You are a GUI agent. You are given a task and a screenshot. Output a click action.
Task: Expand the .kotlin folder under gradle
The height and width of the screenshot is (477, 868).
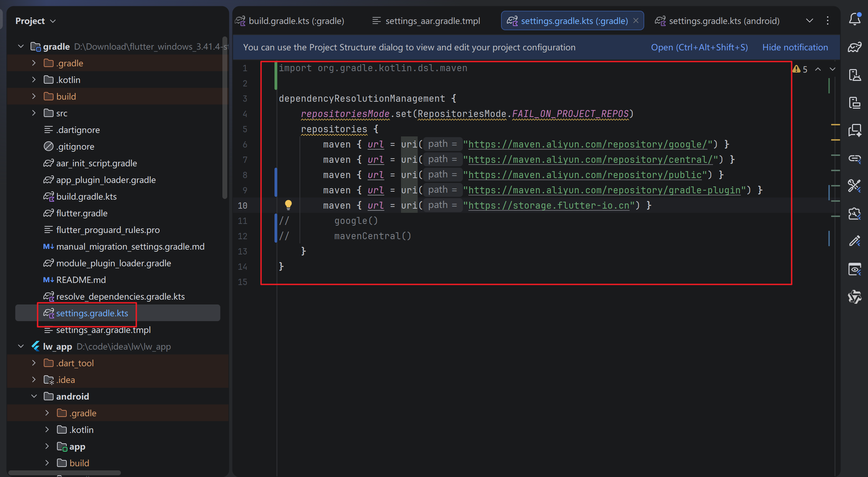point(34,80)
